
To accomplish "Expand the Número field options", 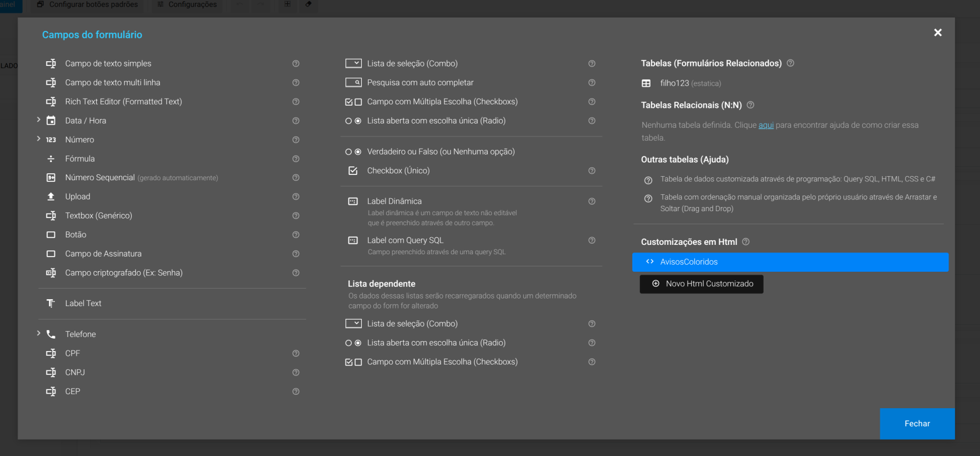I will coord(38,139).
